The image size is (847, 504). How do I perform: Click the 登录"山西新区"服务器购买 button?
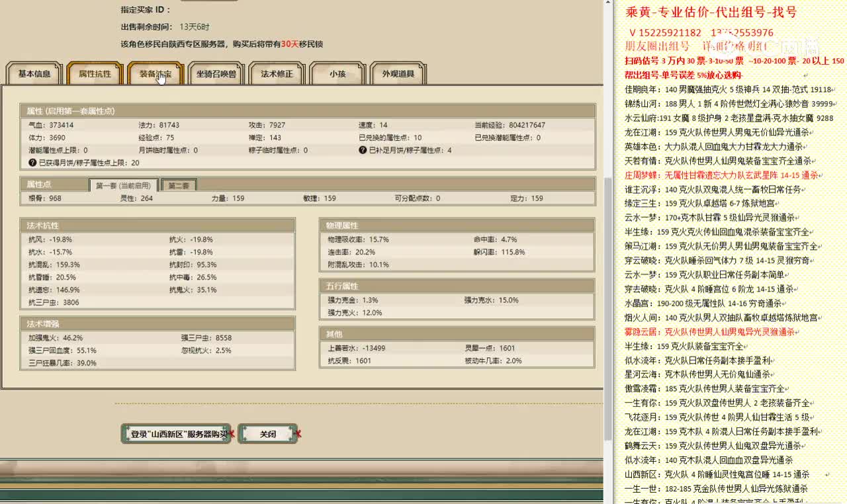[x=176, y=434]
